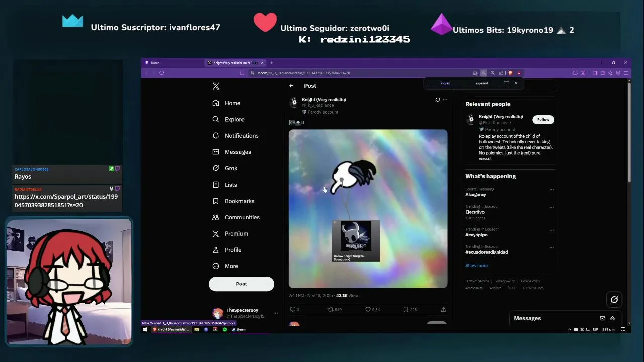Open the post's three-dot menu
This screenshot has height=362, width=644.
click(445, 100)
